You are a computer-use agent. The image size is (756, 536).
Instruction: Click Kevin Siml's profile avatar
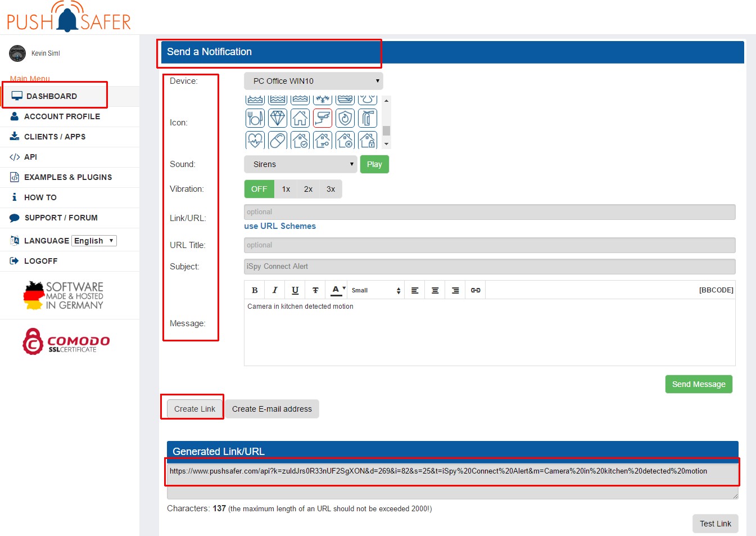point(17,53)
